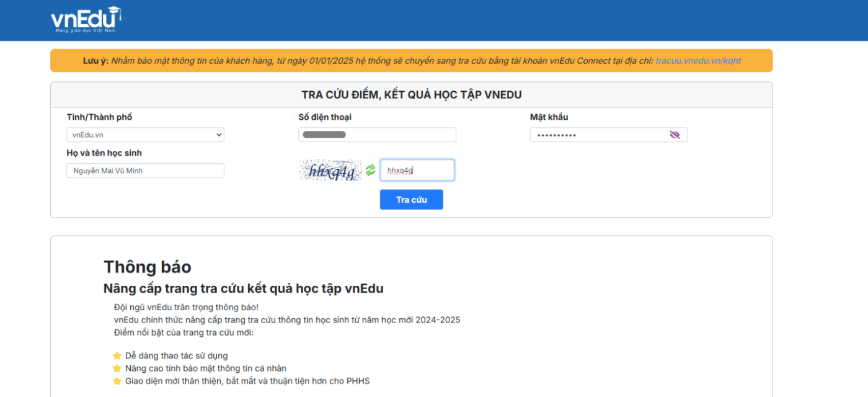Click into the Mật khẩu password field

595,135
